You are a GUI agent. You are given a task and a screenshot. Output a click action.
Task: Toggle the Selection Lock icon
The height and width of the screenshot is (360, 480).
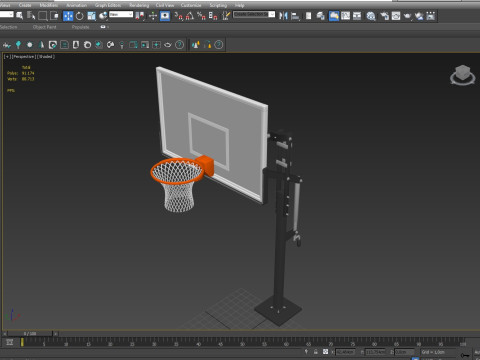316,352
